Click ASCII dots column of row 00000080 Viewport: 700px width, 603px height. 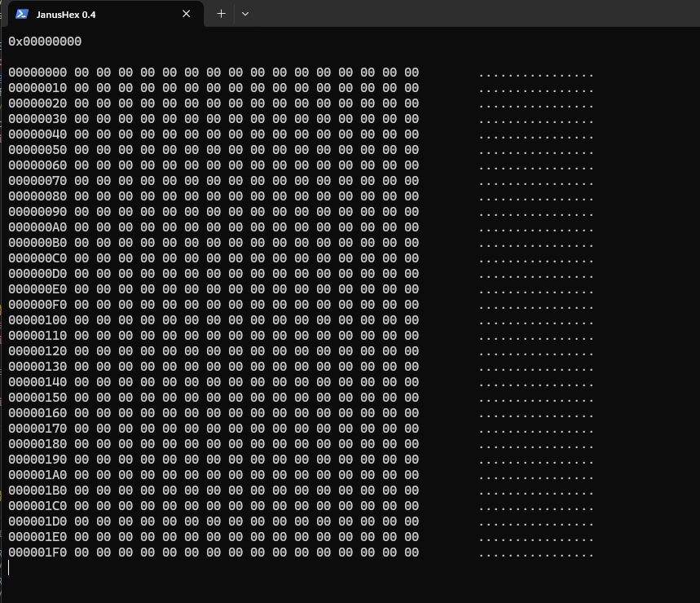tap(536, 199)
